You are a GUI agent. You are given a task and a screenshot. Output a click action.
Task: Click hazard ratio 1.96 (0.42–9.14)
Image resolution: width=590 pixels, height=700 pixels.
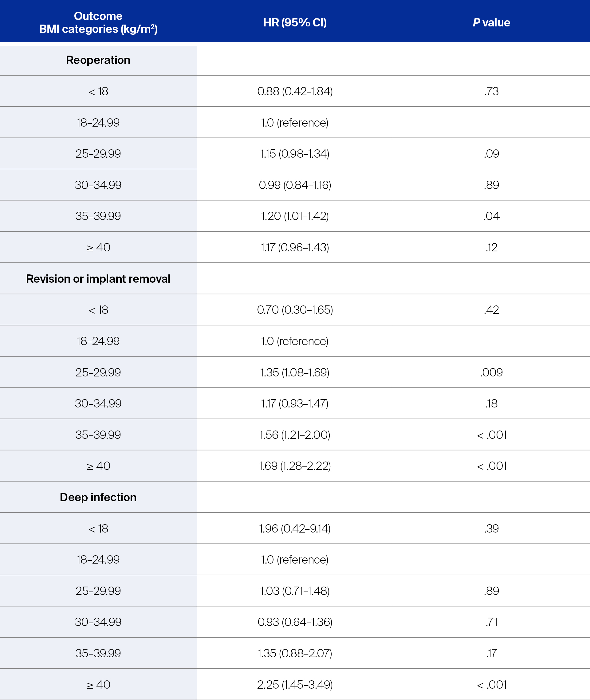tap(295, 529)
